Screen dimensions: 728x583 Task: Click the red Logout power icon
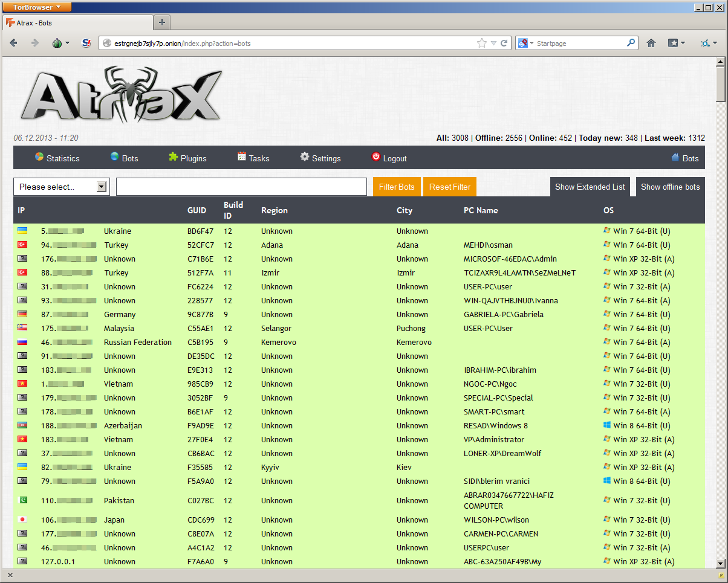376,156
